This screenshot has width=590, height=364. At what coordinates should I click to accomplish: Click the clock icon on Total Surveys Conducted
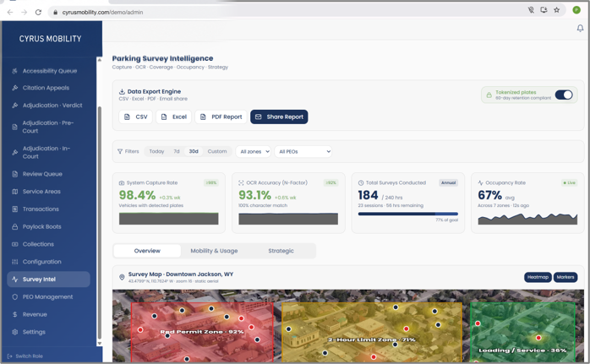click(x=360, y=182)
